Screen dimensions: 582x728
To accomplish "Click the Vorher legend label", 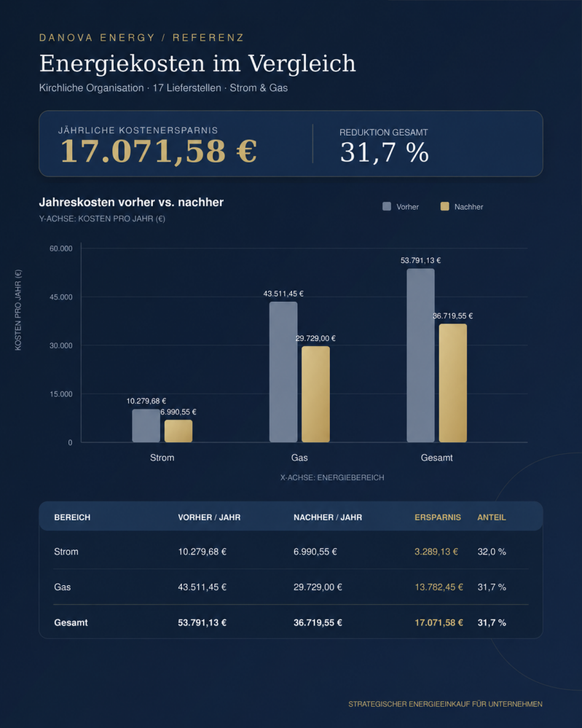I will (407, 207).
